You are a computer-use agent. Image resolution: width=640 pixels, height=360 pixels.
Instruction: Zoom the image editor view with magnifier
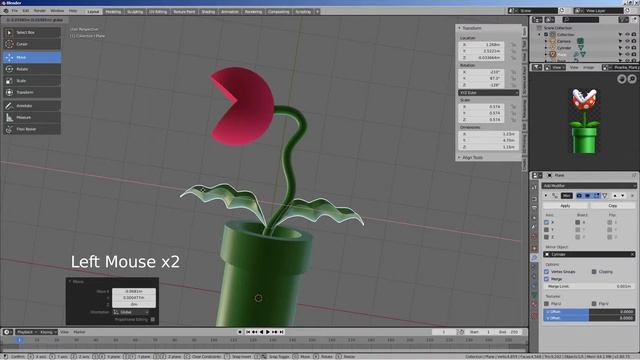point(632,79)
